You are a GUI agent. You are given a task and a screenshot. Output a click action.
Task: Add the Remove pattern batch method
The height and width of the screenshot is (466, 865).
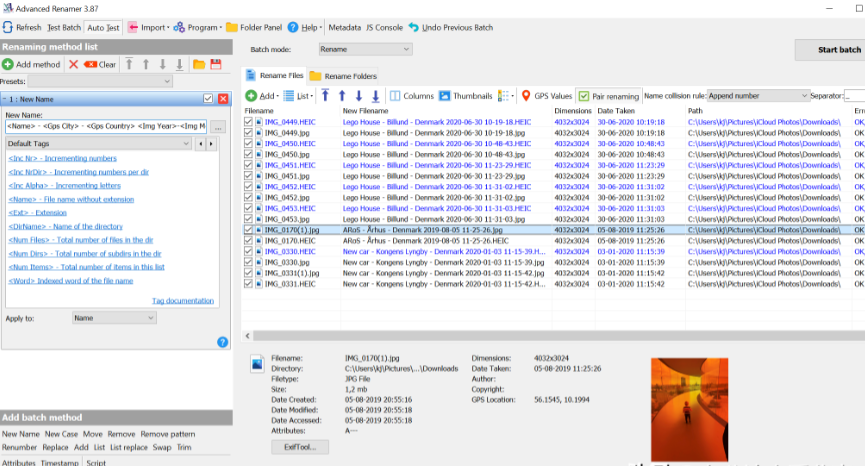(x=168, y=434)
